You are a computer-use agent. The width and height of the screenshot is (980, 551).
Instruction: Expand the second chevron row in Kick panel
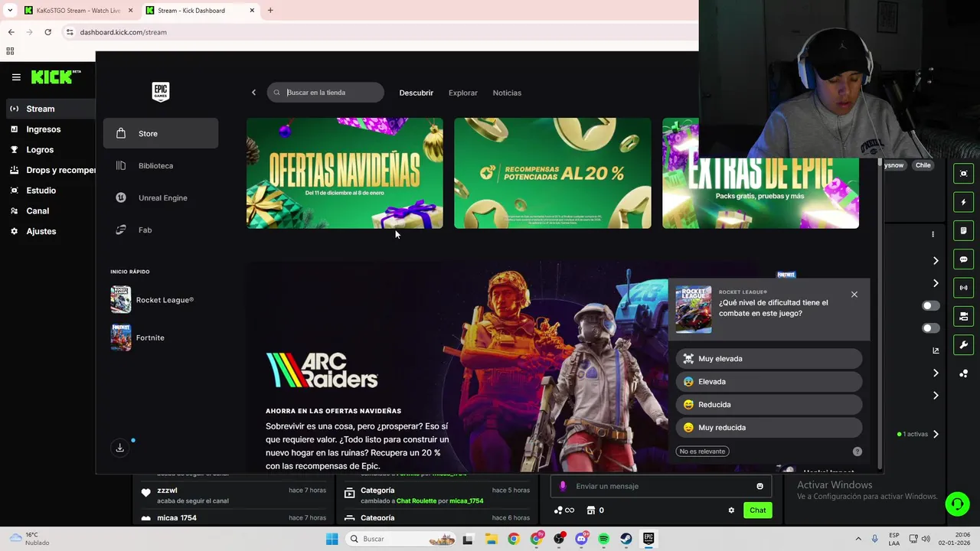[936, 283]
